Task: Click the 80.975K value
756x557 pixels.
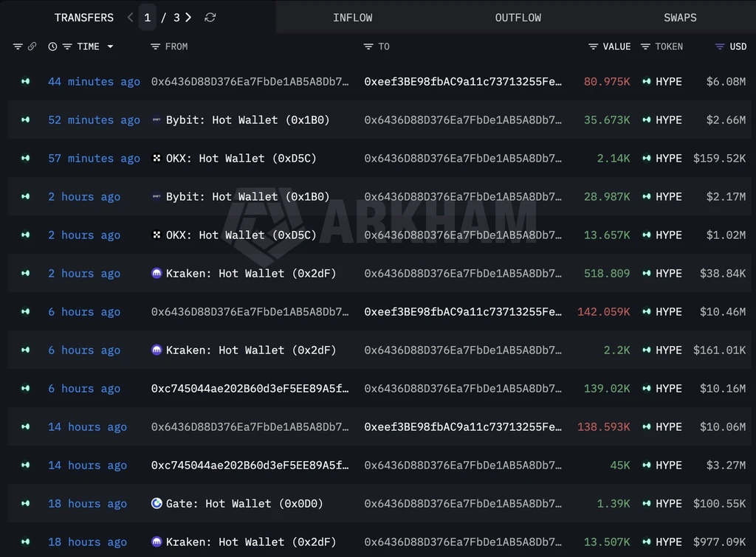Action: [x=607, y=81]
